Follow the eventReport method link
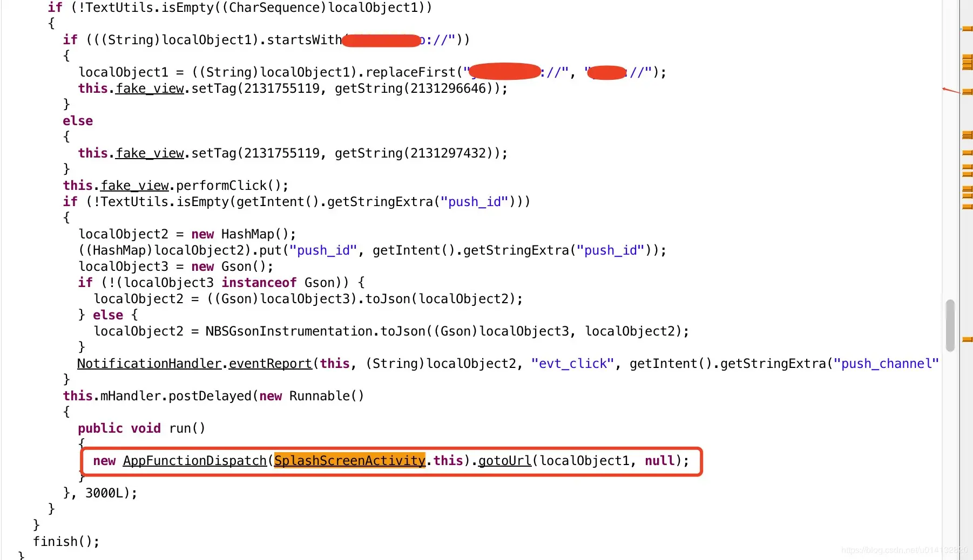This screenshot has height=560, width=973. pos(271,364)
